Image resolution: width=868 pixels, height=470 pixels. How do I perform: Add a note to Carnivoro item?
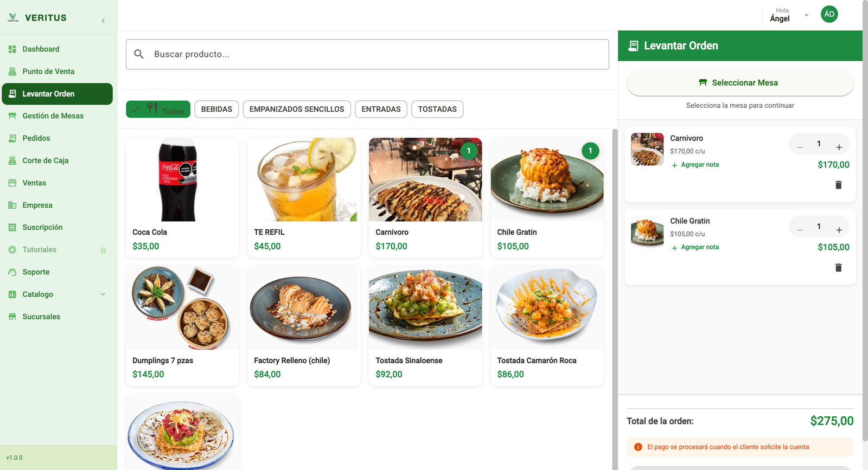pyautogui.click(x=695, y=165)
